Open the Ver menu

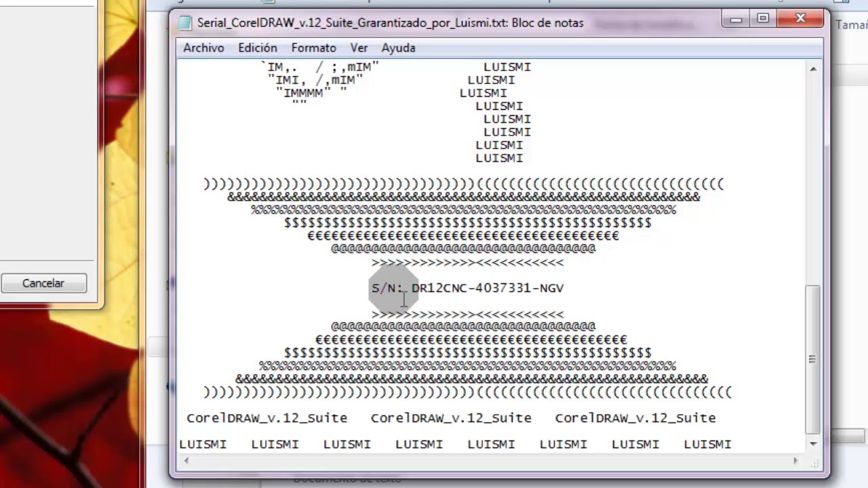tap(359, 48)
